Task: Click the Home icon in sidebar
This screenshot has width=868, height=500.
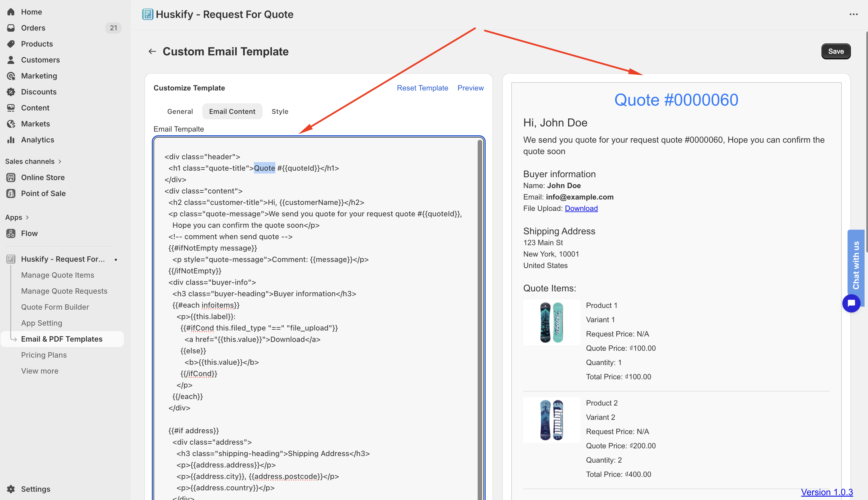Action: (x=11, y=12)
